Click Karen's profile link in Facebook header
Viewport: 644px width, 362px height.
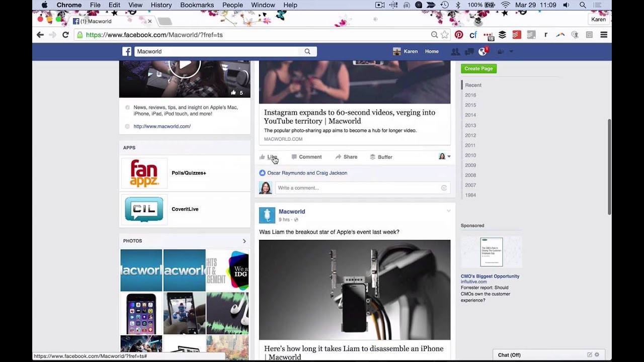click(405, 51)
